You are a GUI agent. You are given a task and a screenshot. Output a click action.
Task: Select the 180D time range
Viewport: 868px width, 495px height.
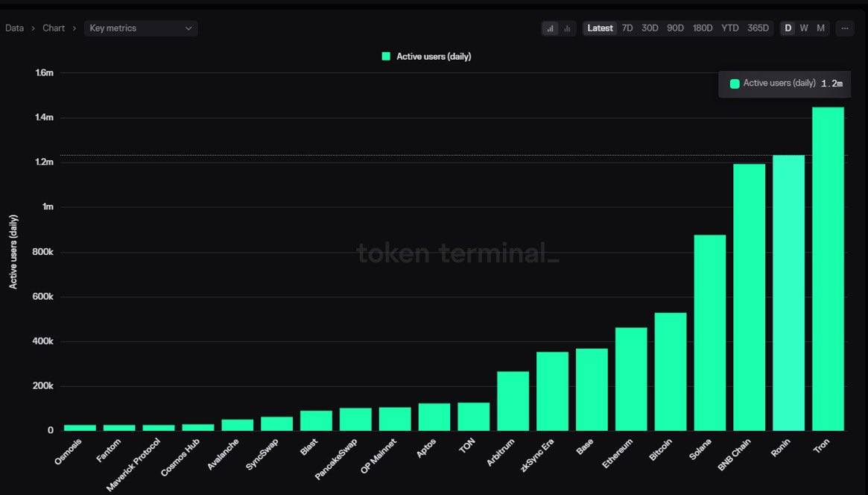tap(703, 28)
